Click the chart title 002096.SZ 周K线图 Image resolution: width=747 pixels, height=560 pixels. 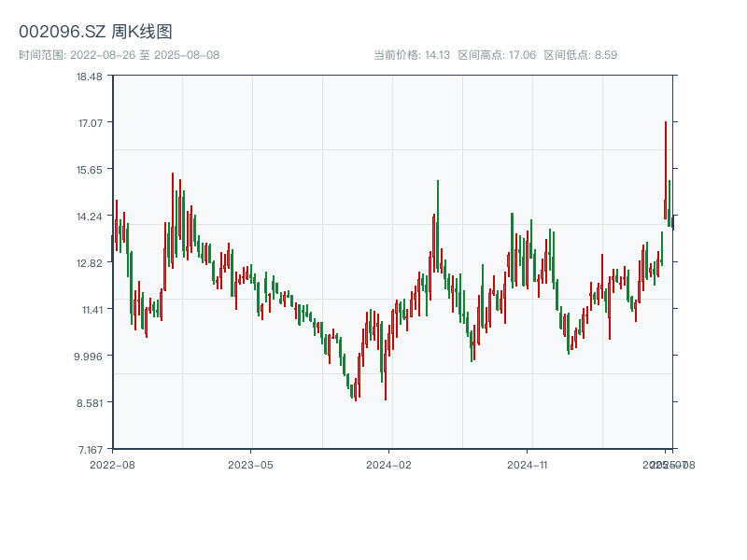(95, 32)
